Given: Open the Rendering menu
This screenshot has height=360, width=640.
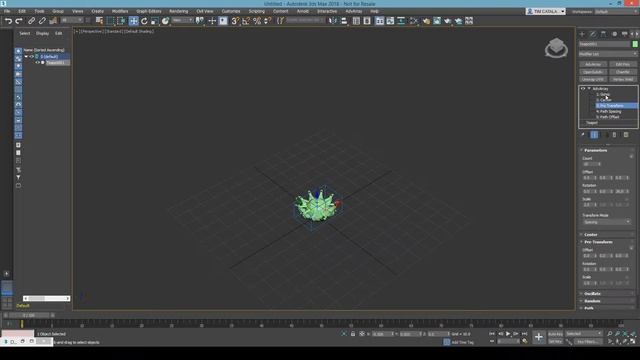Looking at the screenshot, I should [178, 11].
